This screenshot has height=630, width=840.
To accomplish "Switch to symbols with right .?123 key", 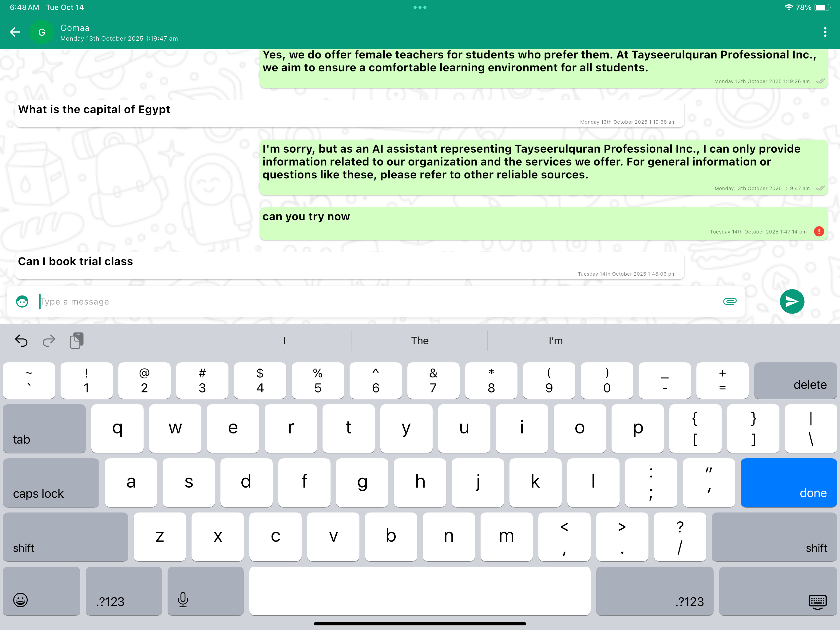I will pos(655,591).
